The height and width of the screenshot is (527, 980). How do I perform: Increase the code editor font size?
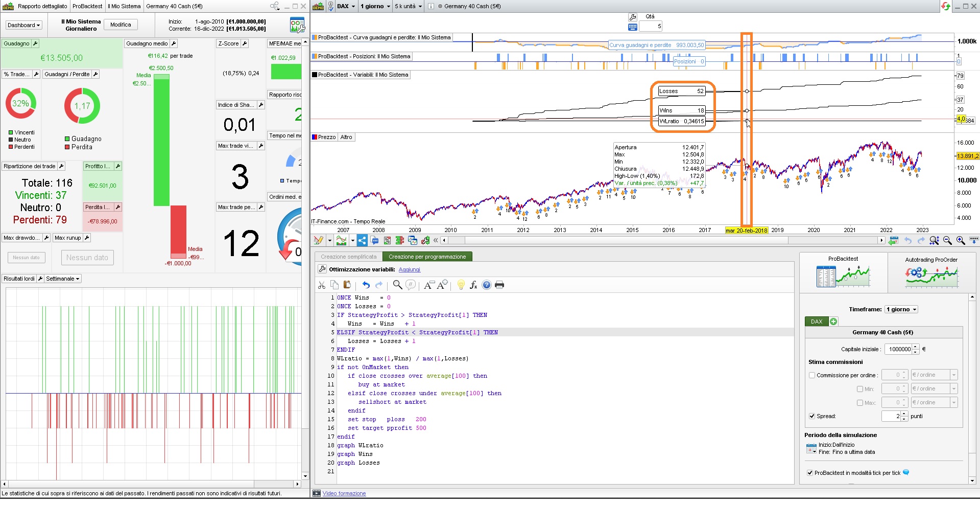(x=442, y=285)
